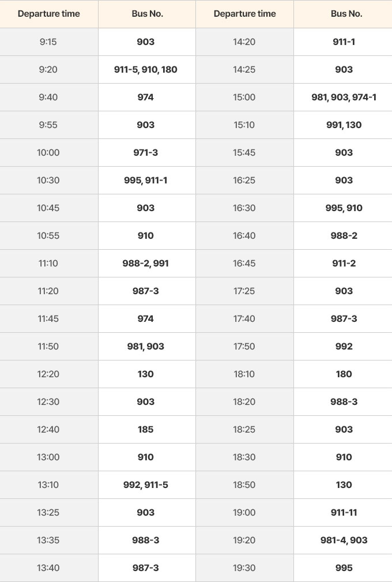Click the 14:20 departure time cell
The height and width of the screenshot is (582, 392).
[245, 42]
